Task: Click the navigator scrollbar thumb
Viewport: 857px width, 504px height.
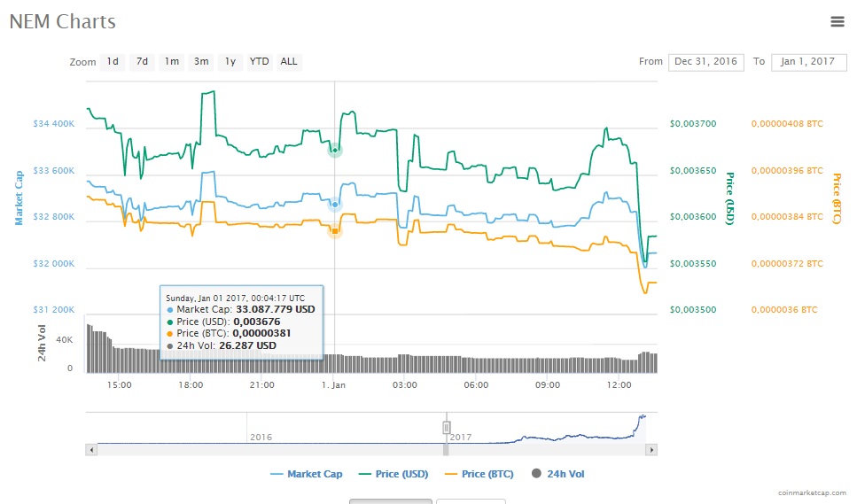Action: point(446,450)
